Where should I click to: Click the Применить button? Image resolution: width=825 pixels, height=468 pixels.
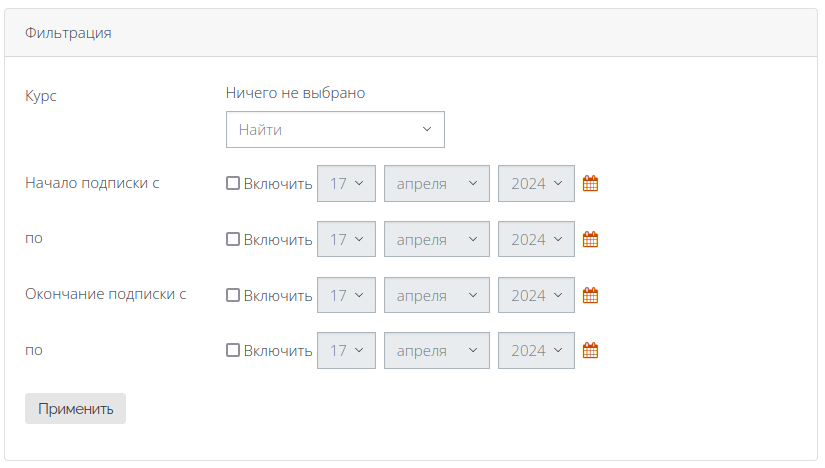[75, 409]
